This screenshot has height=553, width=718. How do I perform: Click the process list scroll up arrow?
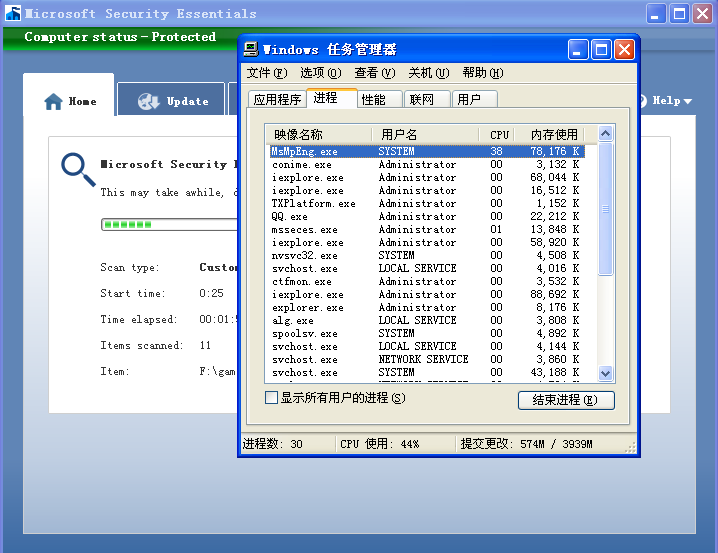605,134
